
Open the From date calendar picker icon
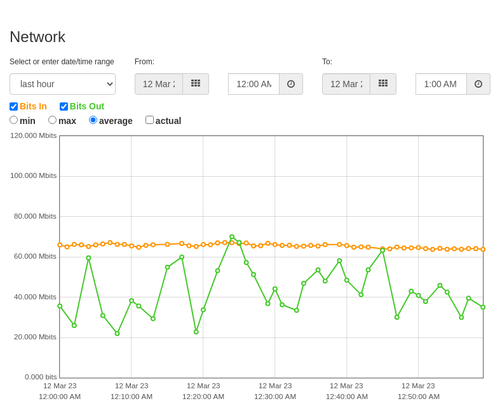(x=196, y=84)
